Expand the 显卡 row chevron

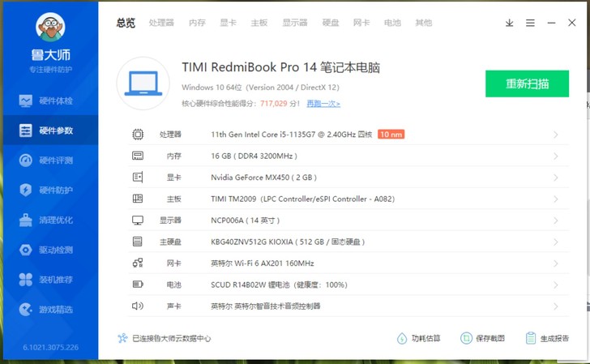click(x=555, y=178)
